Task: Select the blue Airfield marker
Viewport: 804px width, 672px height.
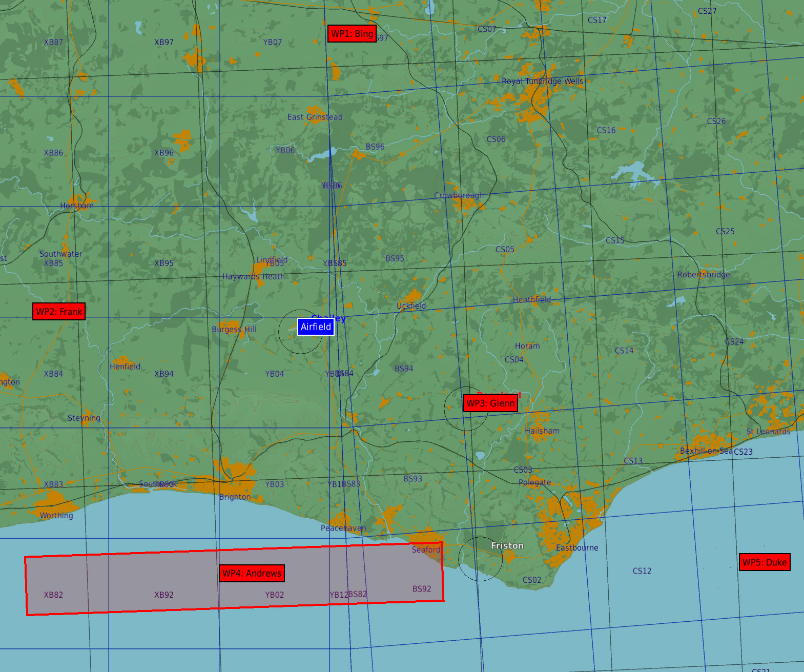Action: tap(316, 327)
